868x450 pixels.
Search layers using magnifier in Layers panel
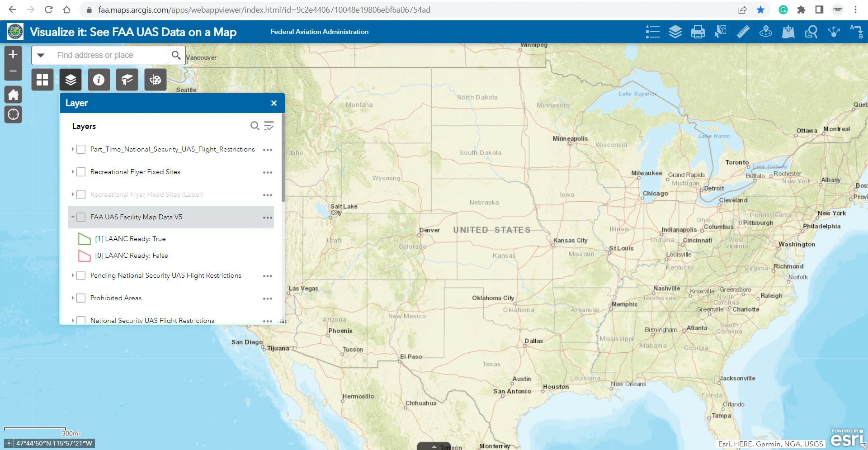255,126
